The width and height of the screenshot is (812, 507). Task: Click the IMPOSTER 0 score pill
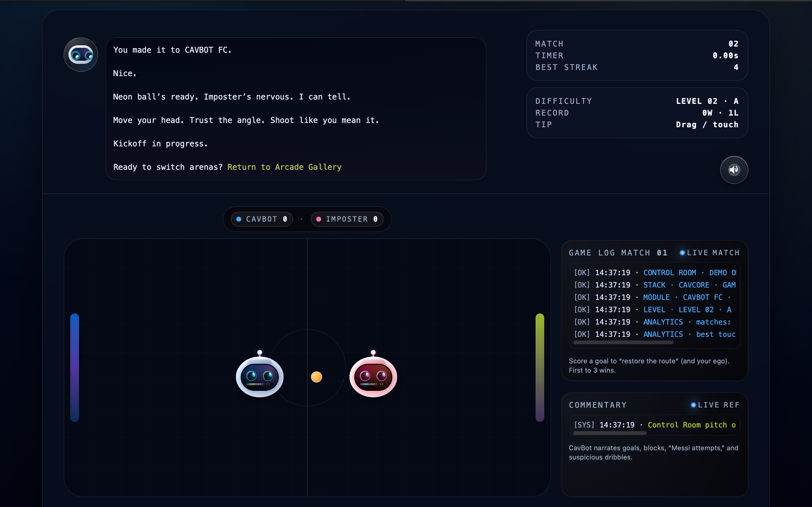tap(347, 219)
